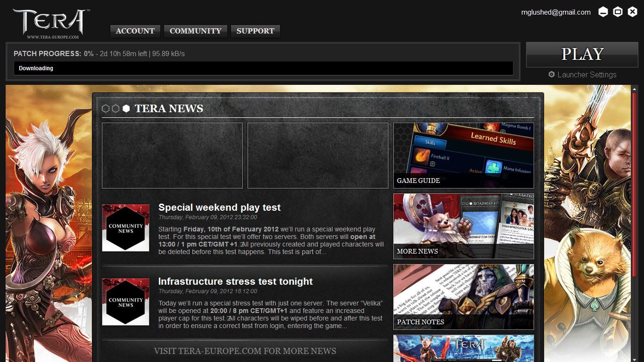Open the Special weekend play test article
Screen dimensions: 644x362
tap(219, 207)
